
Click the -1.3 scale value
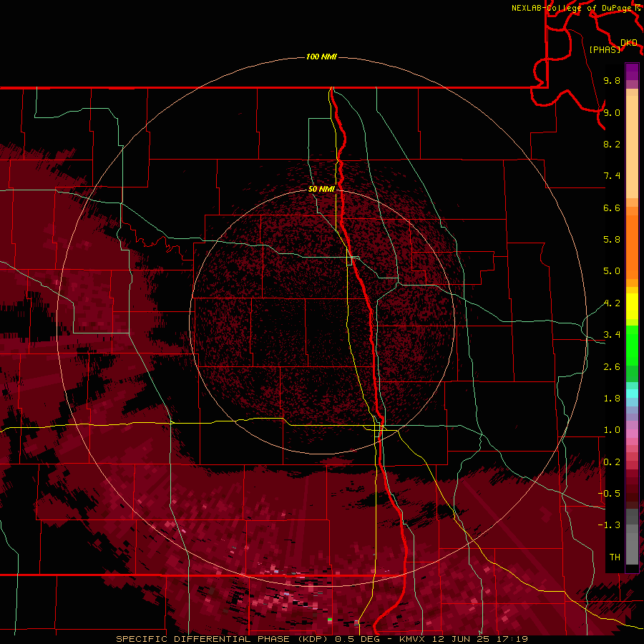[x=610, y=525]
